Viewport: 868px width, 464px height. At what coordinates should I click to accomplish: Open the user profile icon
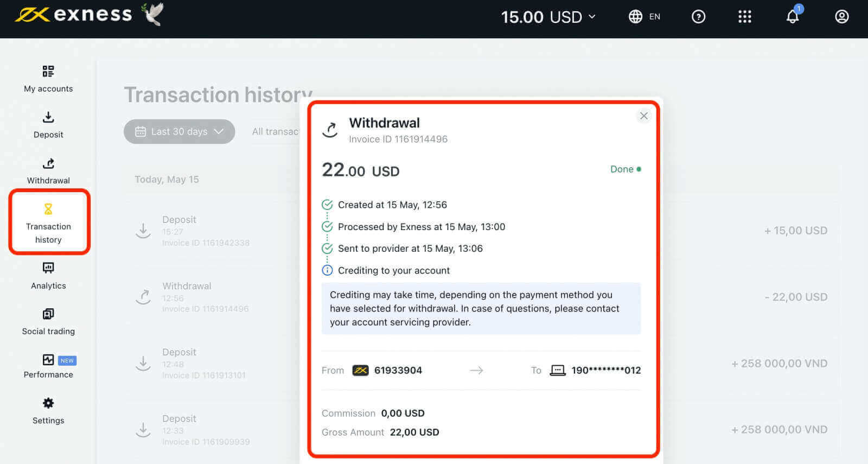(841, 17)
